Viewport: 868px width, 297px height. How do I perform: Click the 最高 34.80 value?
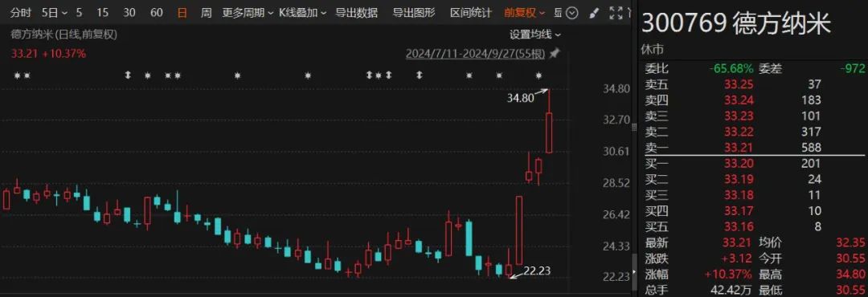coord(850,275)
